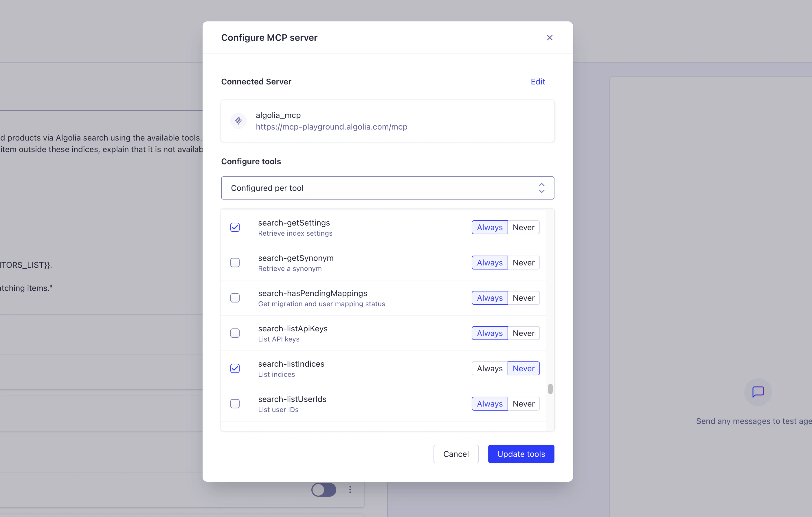The image size is (812, 517).
Task: Set search-getSettings to Never
Action: tap(523, 227)
